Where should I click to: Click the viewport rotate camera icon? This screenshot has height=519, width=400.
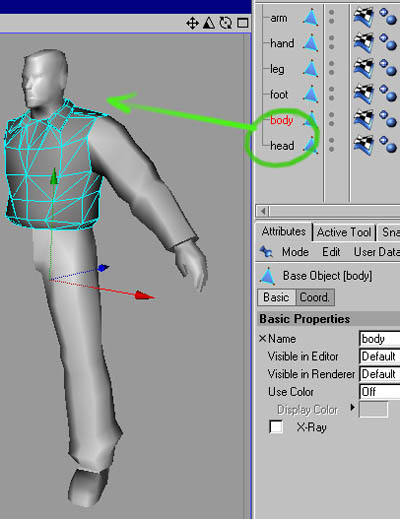[x=226, y=23]
